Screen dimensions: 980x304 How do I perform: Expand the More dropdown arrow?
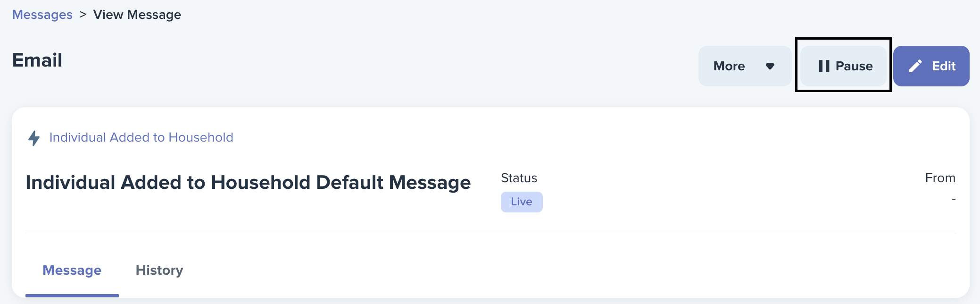[770, 66]
